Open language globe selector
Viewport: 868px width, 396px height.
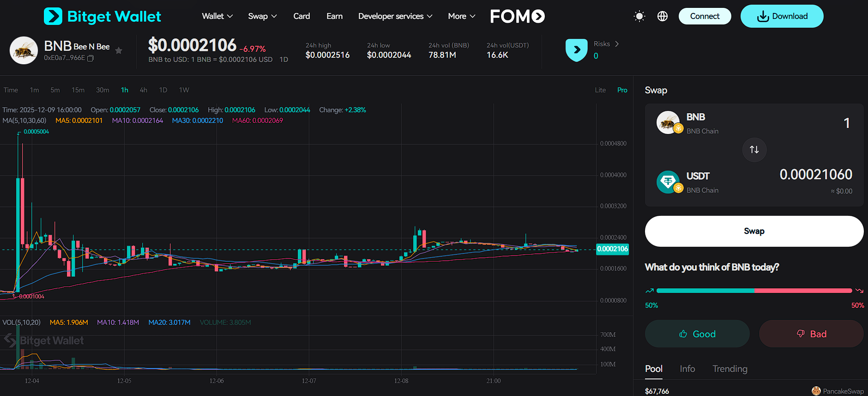click(663, 16)
